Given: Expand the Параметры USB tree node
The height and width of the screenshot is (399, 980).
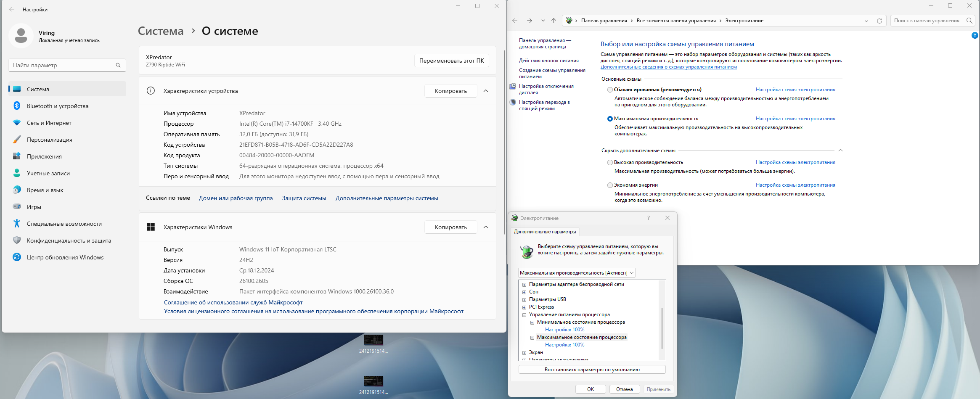Looking at the screenshot, I should click(524, 300).
